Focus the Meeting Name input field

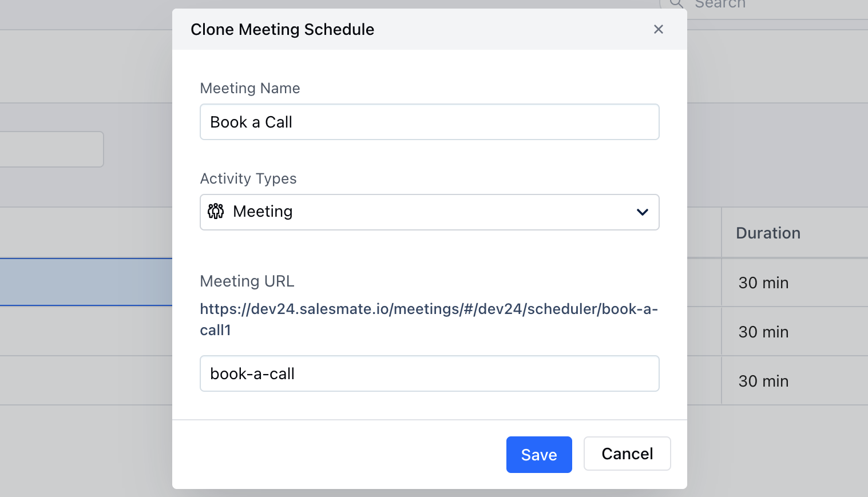[430, 122]
